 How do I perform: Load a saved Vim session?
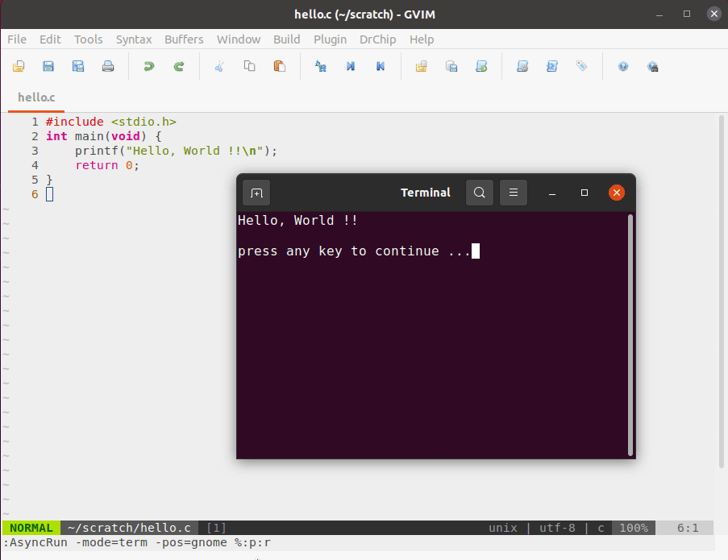pyautogui.click(x=421, y=66)
